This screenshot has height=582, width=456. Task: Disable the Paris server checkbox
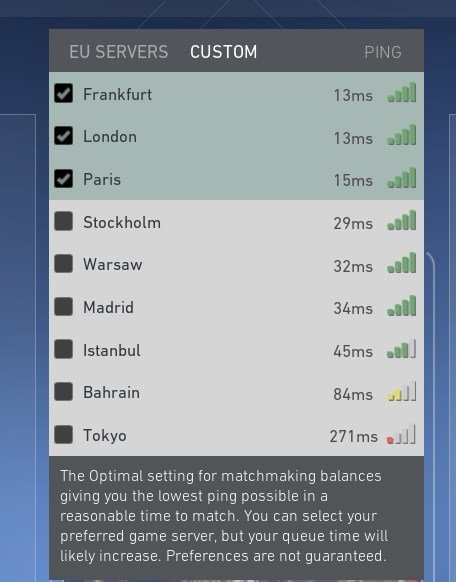pyautogui.click(x=63, y=179)
